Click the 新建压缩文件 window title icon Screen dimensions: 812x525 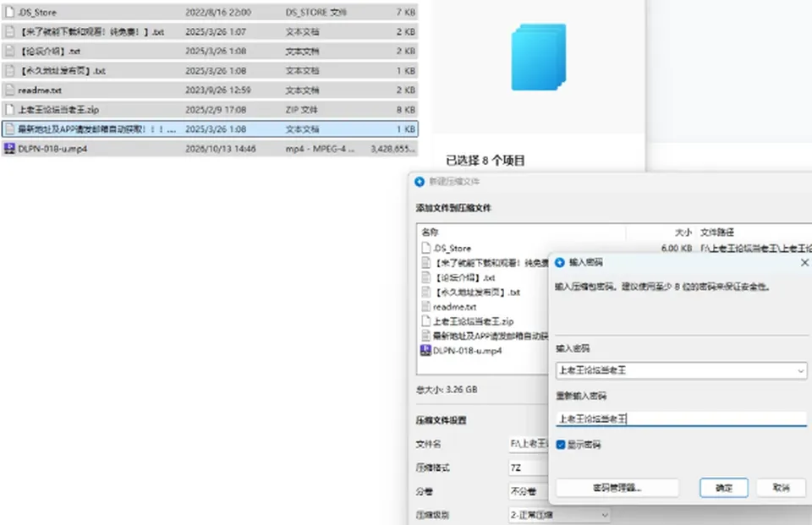coord(420,182)
